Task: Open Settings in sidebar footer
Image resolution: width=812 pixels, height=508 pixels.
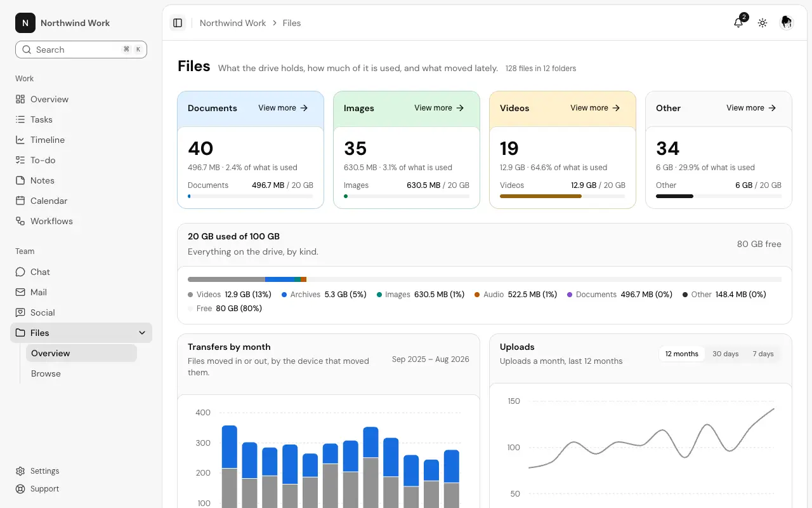Action: pos(81,471)
